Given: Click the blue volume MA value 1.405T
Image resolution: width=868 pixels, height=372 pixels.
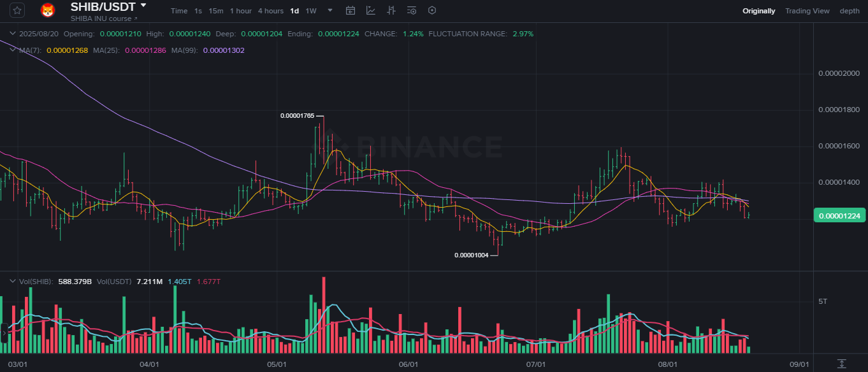Looking at the screenshot, I should tap(180, 282).
